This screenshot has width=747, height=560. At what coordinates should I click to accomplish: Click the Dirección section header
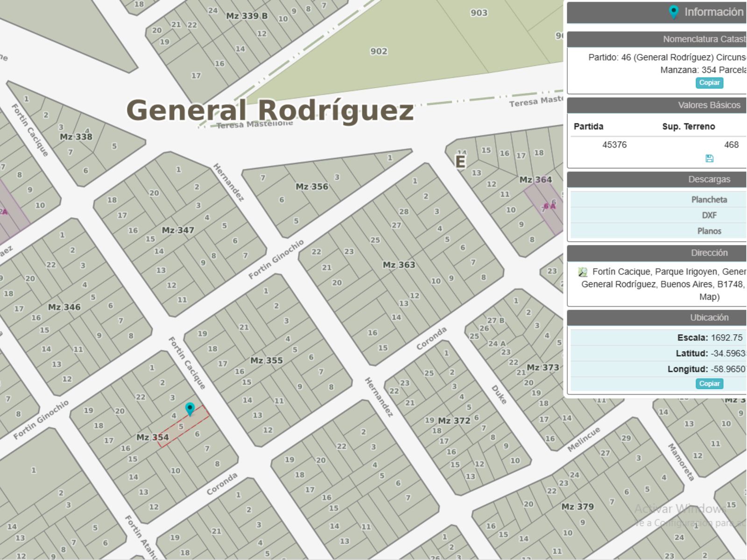click(x=657, y=253)
